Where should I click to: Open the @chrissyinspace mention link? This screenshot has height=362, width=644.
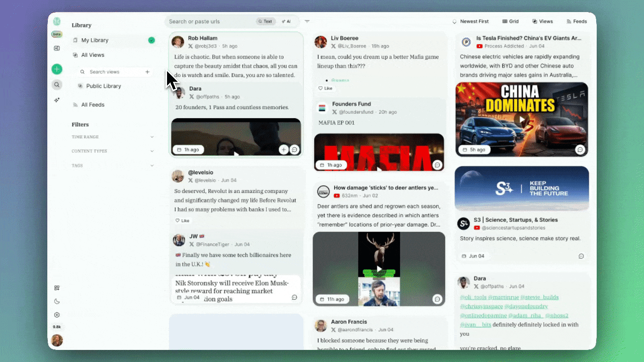[x=481, y=306]
